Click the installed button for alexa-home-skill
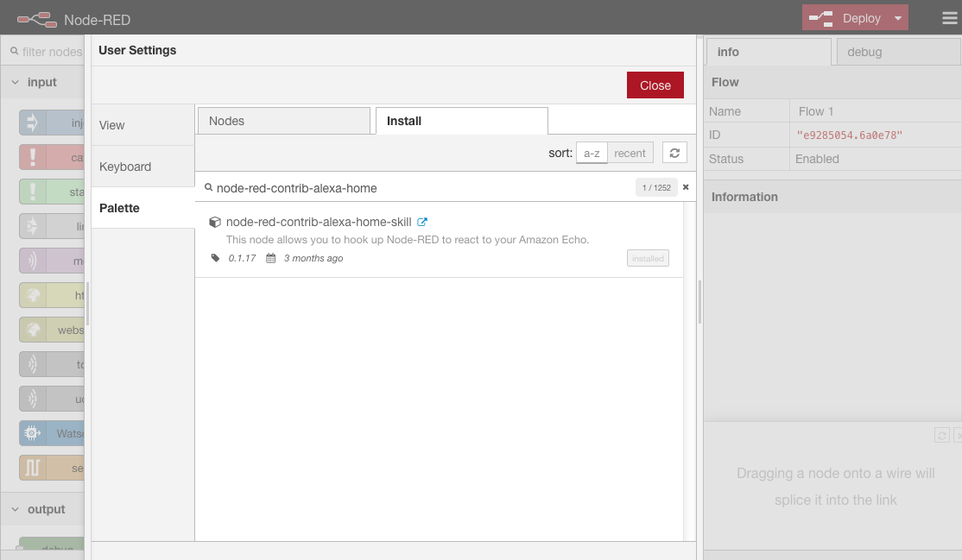 click(x=648, y=258)
